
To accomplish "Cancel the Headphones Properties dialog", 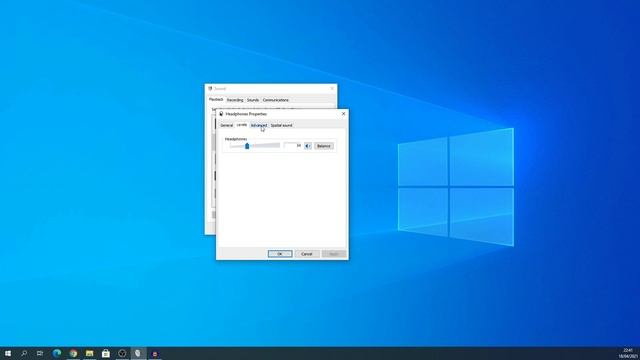I will (x=307, y=254).
